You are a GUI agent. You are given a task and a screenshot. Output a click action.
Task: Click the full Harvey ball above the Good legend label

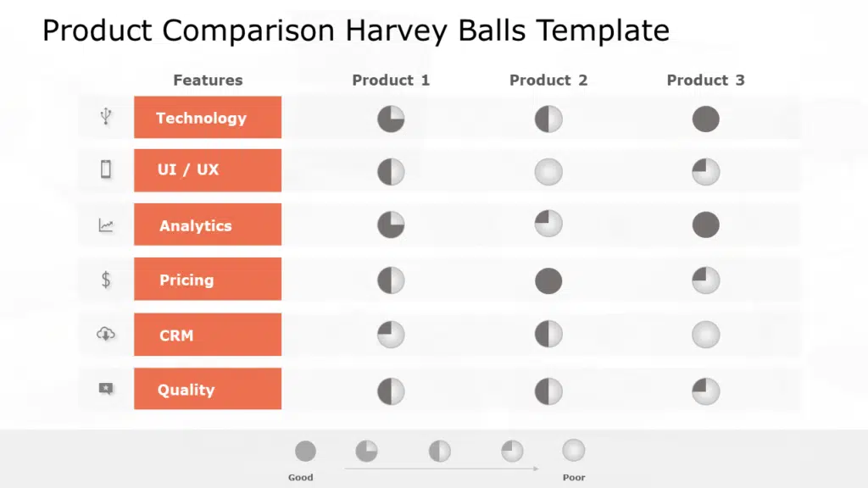coord(305,451)
